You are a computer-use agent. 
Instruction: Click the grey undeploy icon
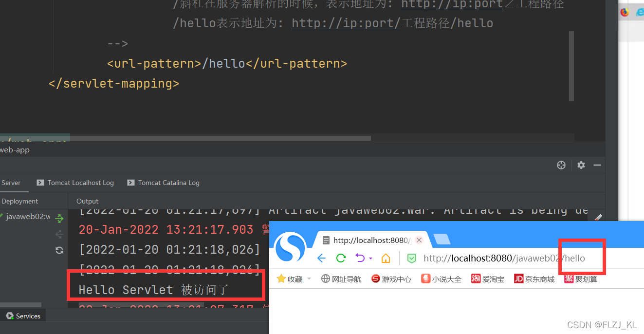click(59, 234)
